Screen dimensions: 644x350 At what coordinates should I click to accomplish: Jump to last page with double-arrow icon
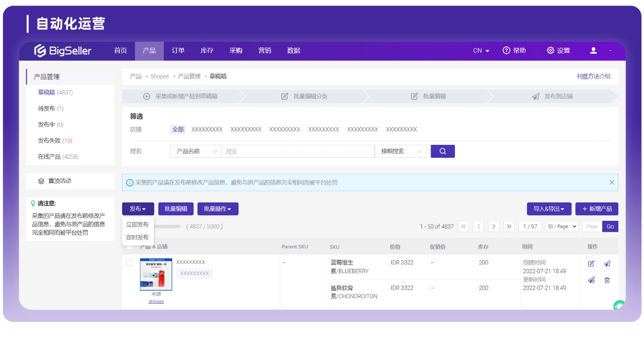[509, 226]
